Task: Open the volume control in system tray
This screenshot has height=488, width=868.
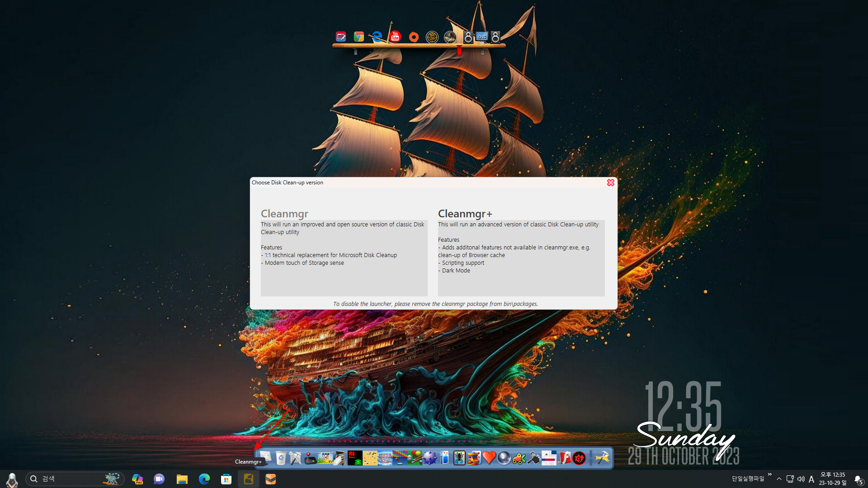Action: pos(801,479)
